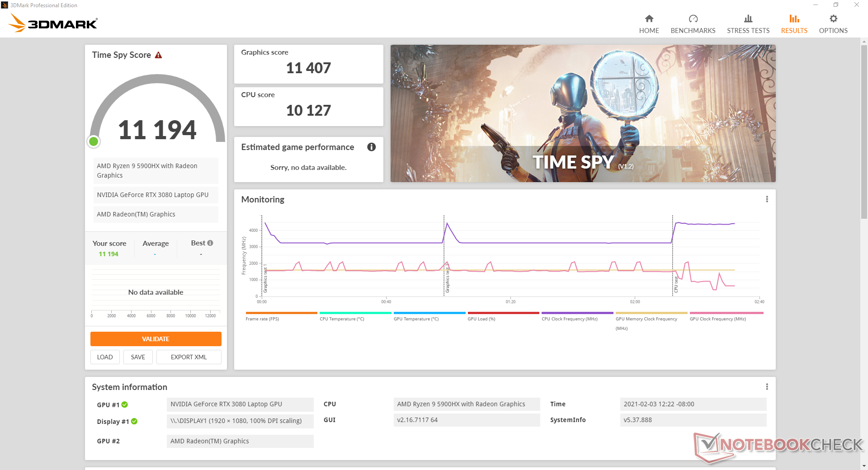This screenshot has width=868, height=470.
Task: Click GPU #1 green check icon
Action: tap(125, 404)
